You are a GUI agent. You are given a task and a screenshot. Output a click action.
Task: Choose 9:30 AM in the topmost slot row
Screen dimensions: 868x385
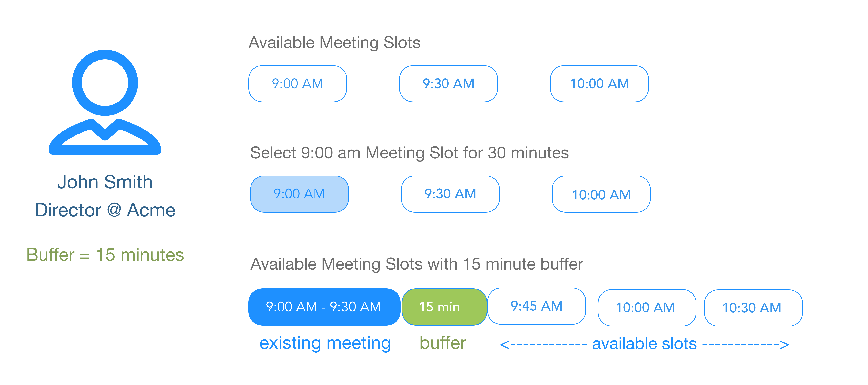click(448, 84)
